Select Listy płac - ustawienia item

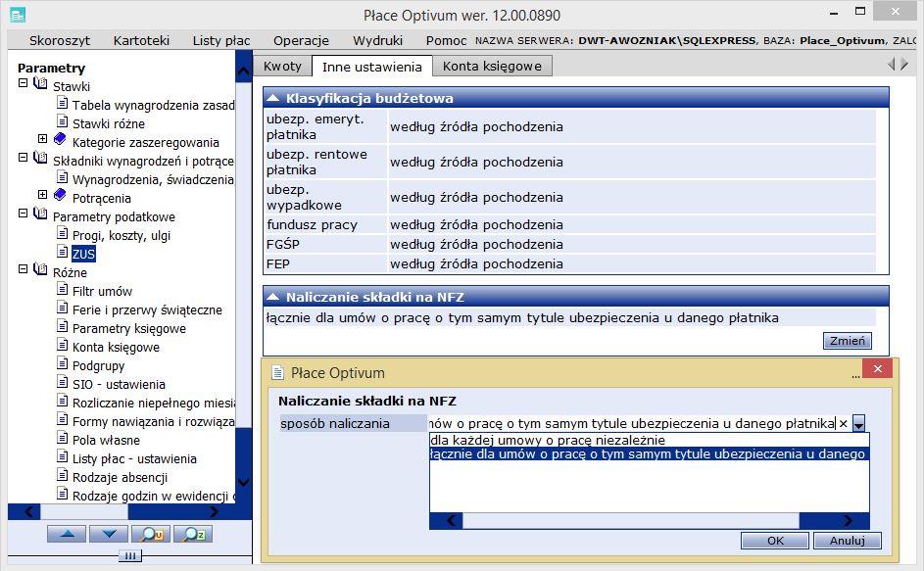tap(134, 459)
